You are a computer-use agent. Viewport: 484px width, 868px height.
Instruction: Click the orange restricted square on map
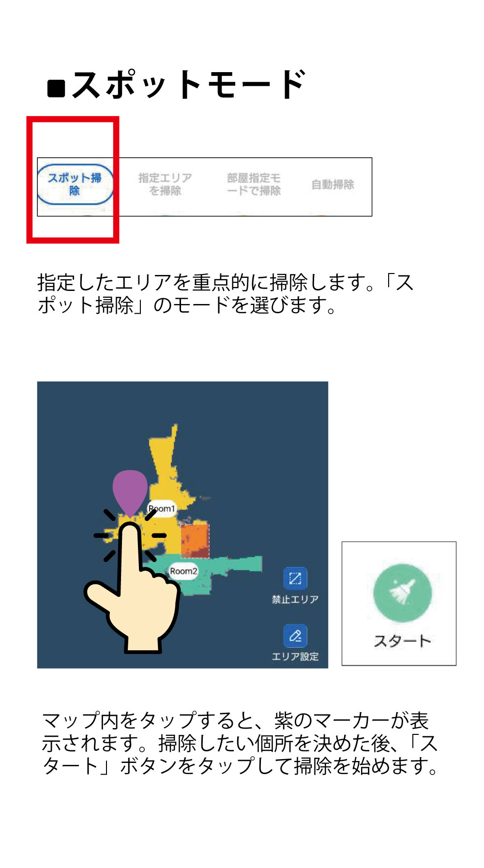(x=195, y=541)
